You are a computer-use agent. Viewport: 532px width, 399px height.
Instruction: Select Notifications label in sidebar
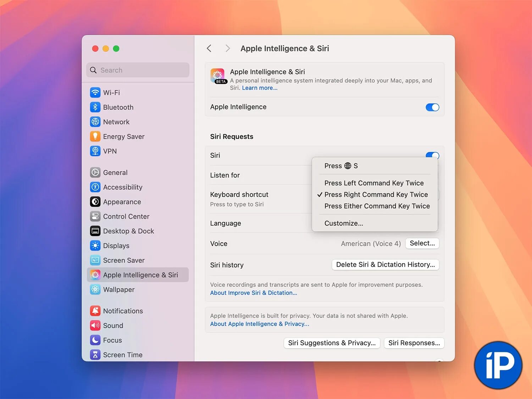click(x=123, y=311)
